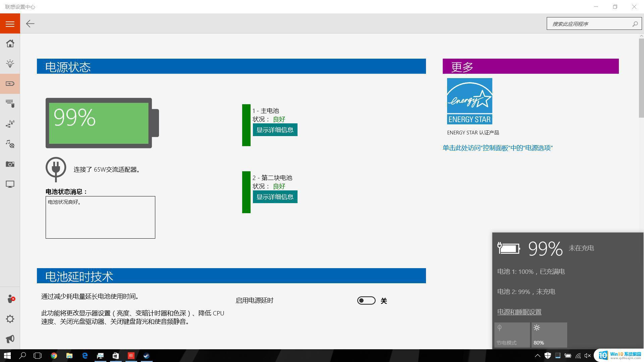
Task: Open File Explorer from taskbar
Action: [x=69, y=356]
